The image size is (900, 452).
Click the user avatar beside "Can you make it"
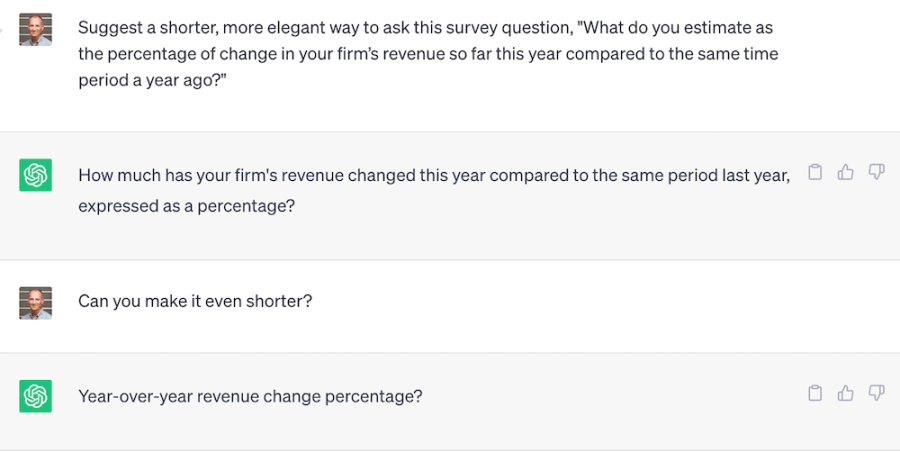click(35, 301)
